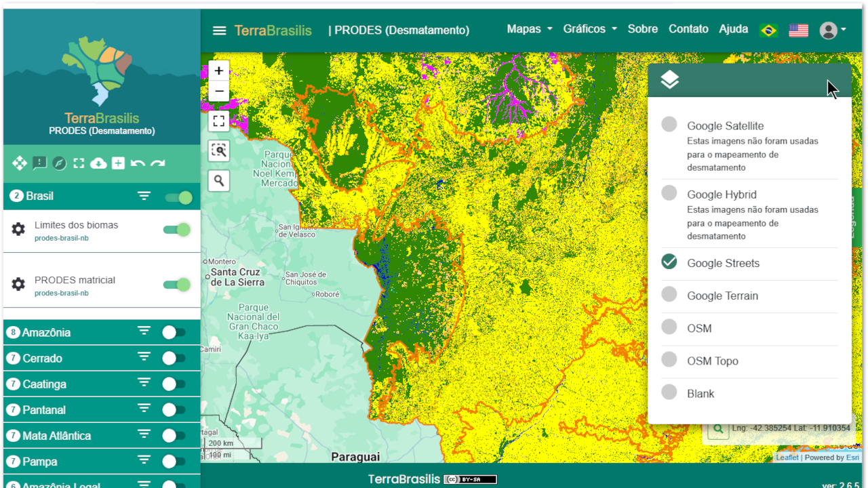Select Google Satellite base layer radio

tap(669, 125)
